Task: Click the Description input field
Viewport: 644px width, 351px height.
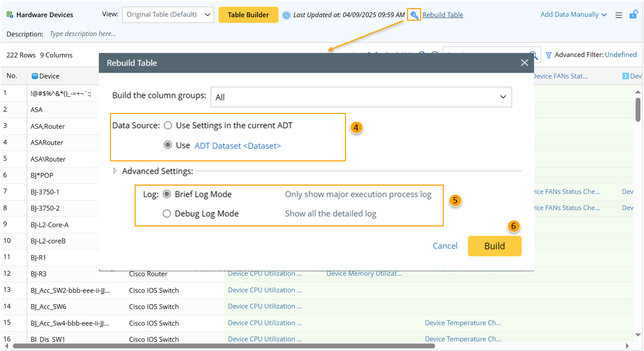Action: (151, 34)
